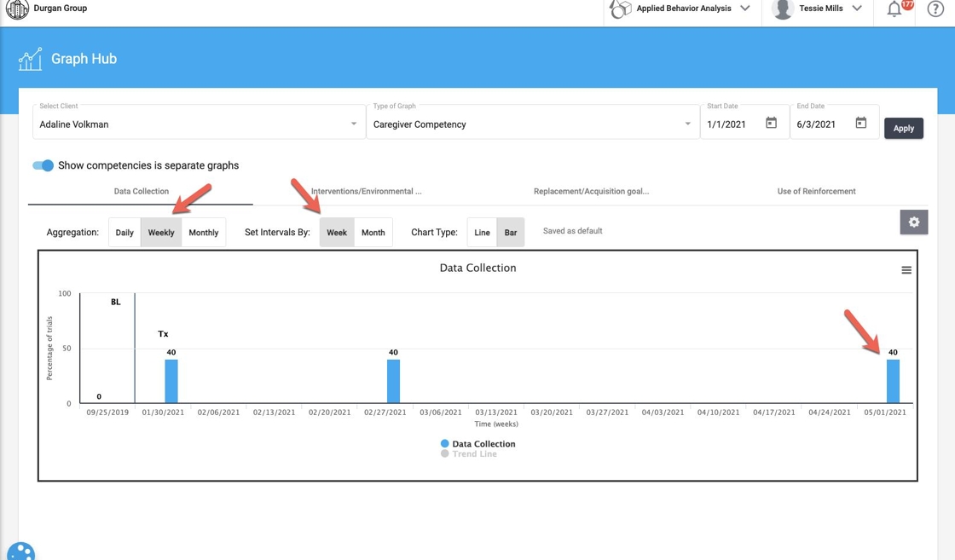This screenshot has height=560, width=955.
Task: Open the End Date calendar picker
Action: tap(860, 123)
